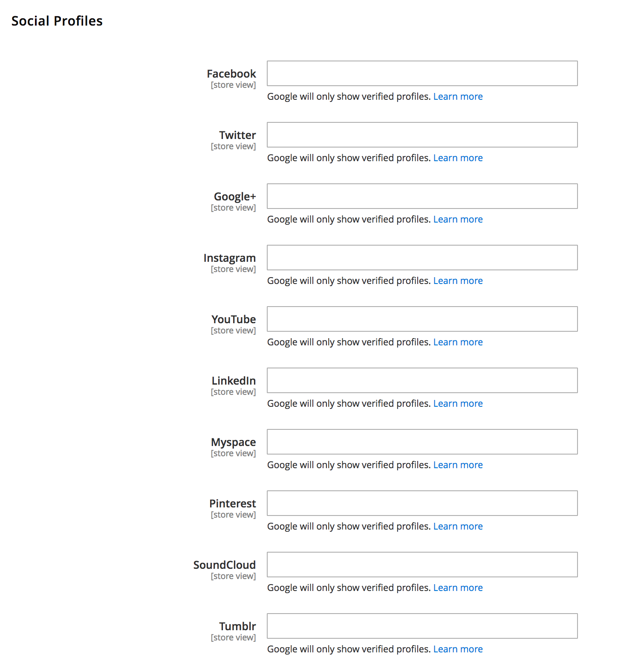Focus the YouTube profile input box
618x672 pixels.
click(422, 319)
